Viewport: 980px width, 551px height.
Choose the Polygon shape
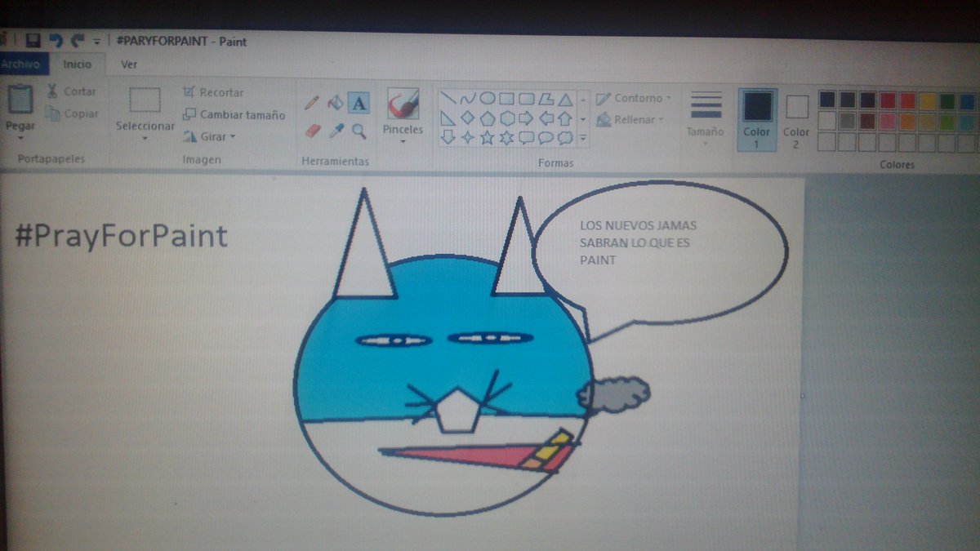pos(546,100)
